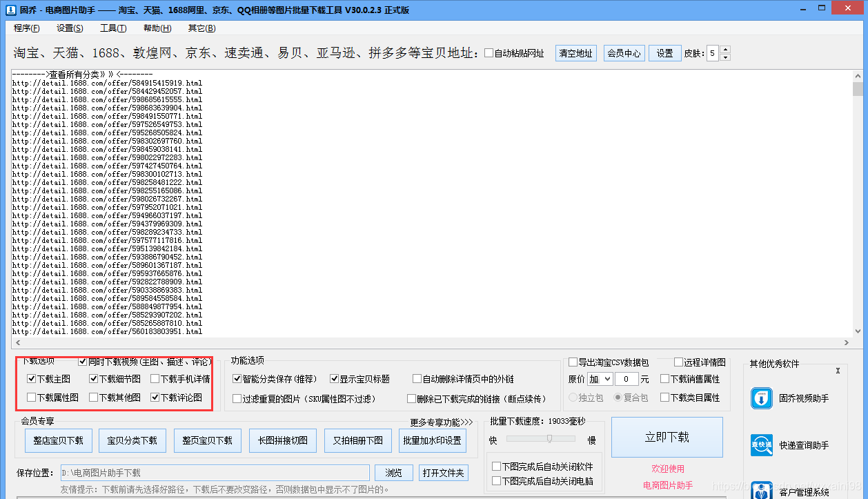Toggle 下载细节图 checkbox
Image resolution: width=868 pixels, height=499 pixels.
[93, 379]
